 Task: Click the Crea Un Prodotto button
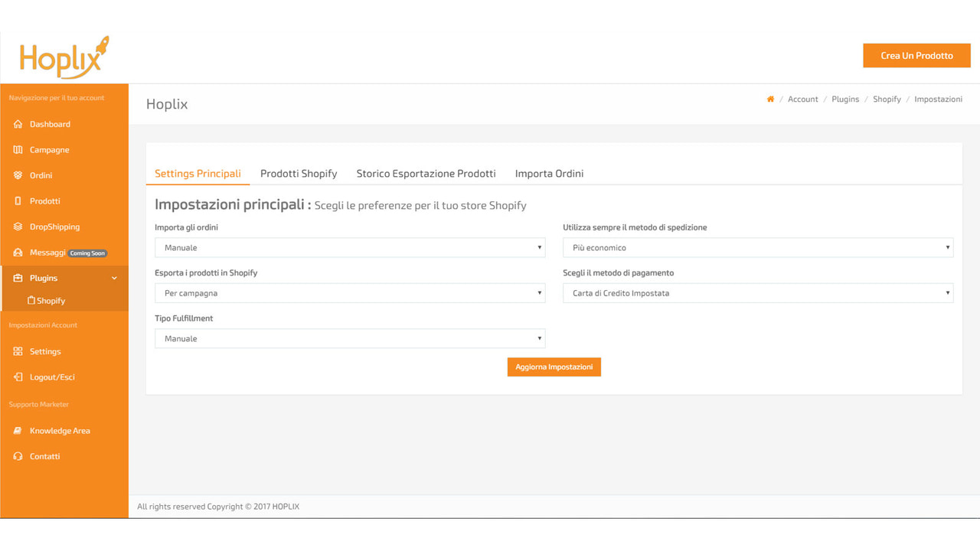click(x=916, y=55)
